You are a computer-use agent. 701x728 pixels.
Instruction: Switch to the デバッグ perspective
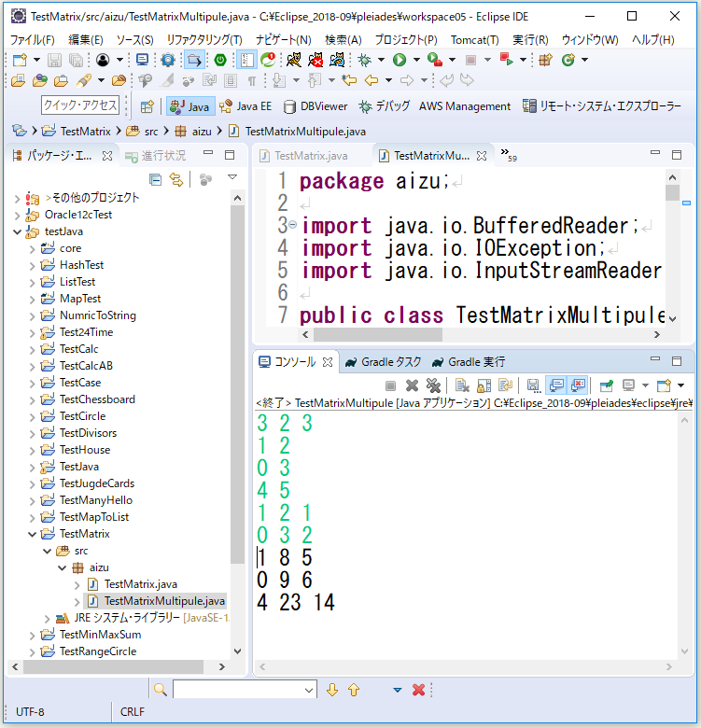[385, 106]
